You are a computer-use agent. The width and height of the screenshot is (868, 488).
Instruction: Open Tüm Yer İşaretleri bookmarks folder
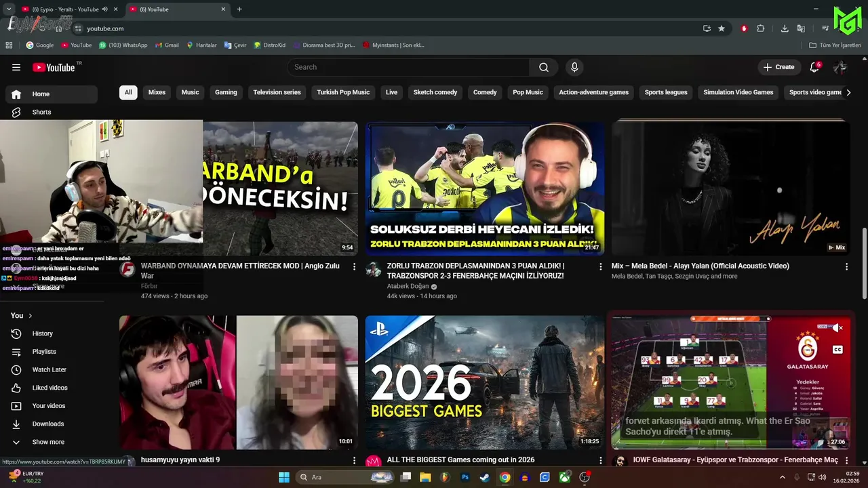coord(835,45)
